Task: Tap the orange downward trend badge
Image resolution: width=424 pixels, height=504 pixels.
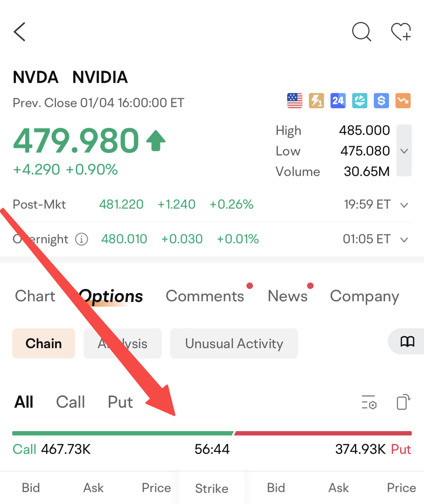Action: click(x=403, y=101)
